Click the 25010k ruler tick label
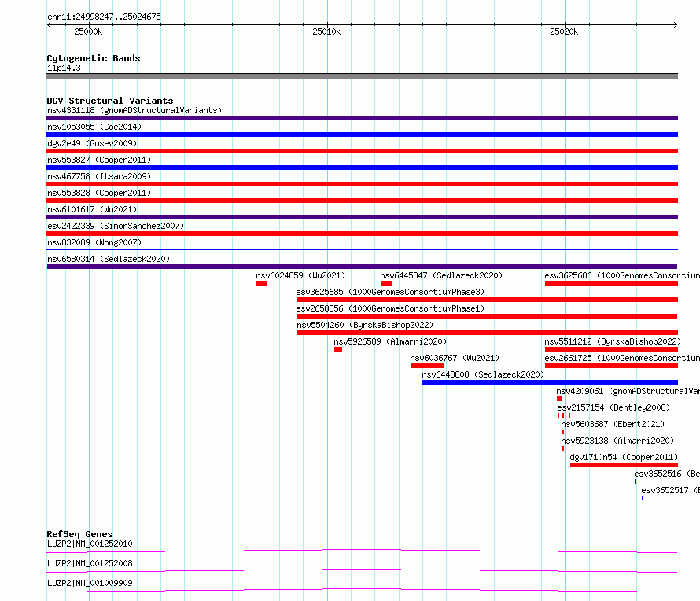 coord(326,31)
